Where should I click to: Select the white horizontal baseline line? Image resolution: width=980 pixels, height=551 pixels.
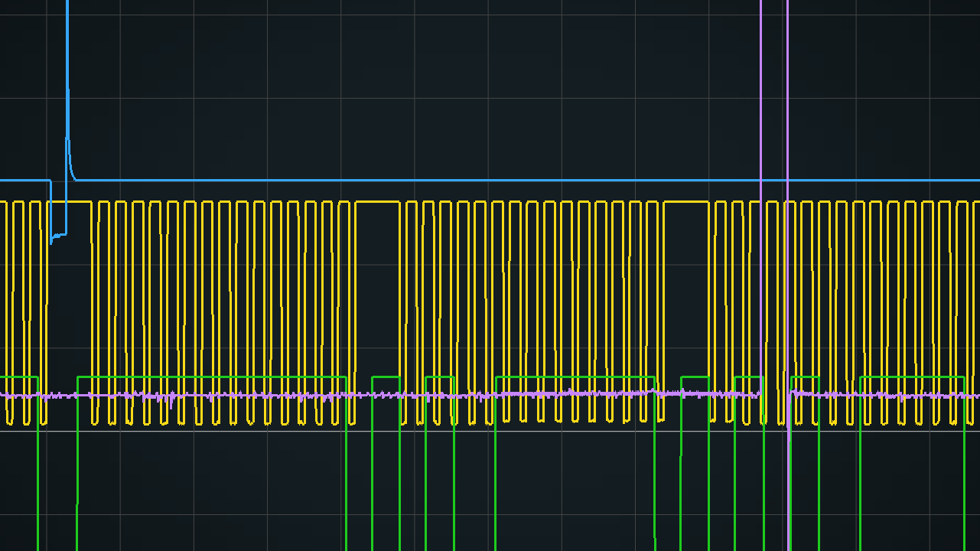click(490, 431)
